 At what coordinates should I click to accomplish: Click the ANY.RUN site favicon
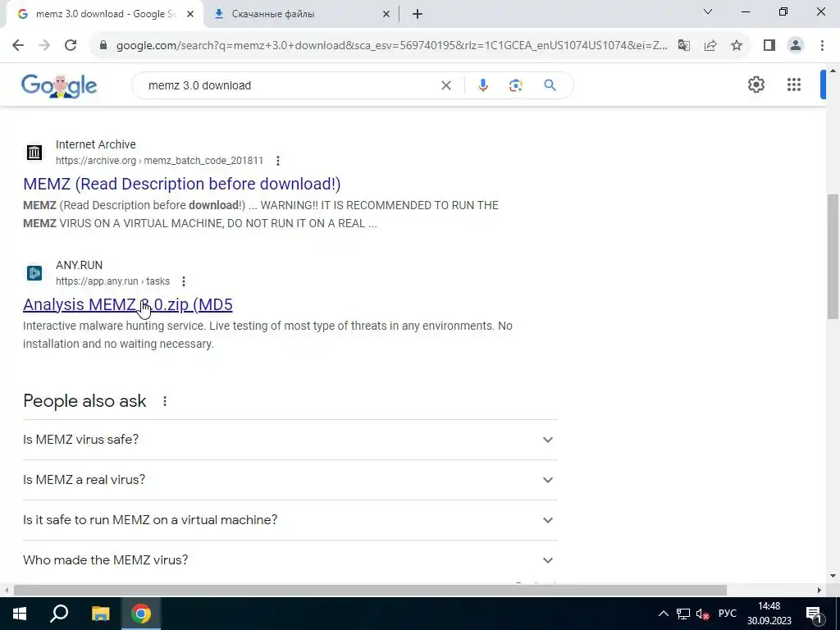(x=34, y=272)
